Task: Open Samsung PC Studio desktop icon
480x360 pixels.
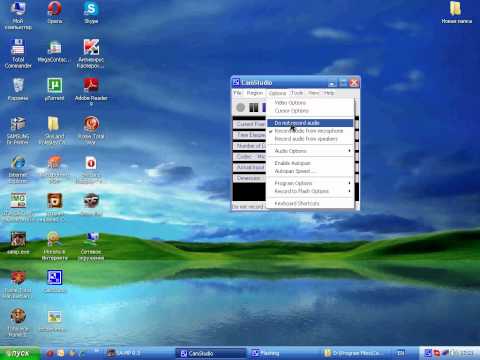Action: click(18, 130)
